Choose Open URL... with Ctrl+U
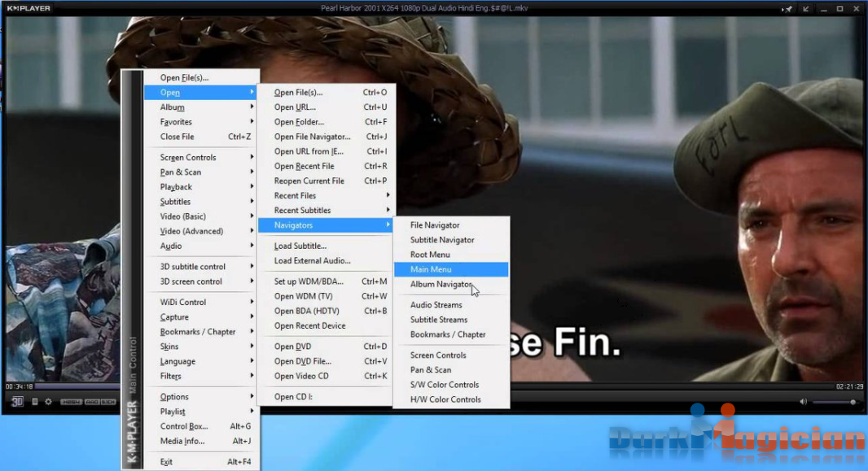 pyautogui.click(x=326, y=107)
